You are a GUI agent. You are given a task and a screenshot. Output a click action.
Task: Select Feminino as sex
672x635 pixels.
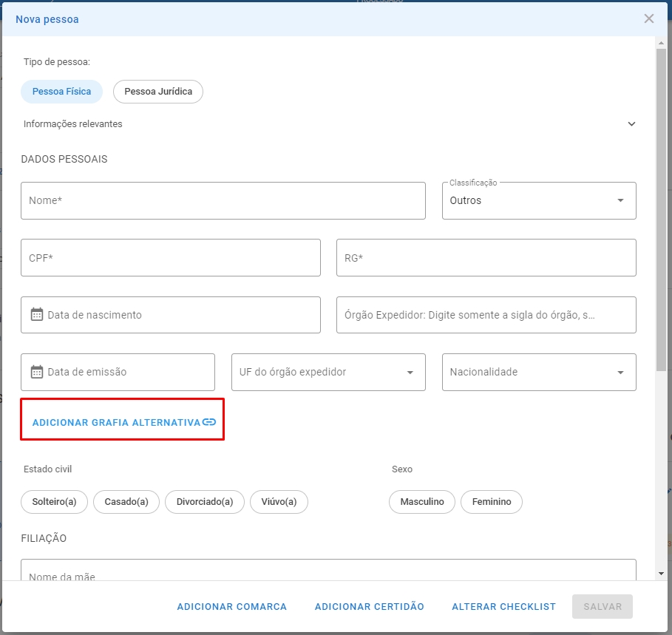tap(492, 502)
